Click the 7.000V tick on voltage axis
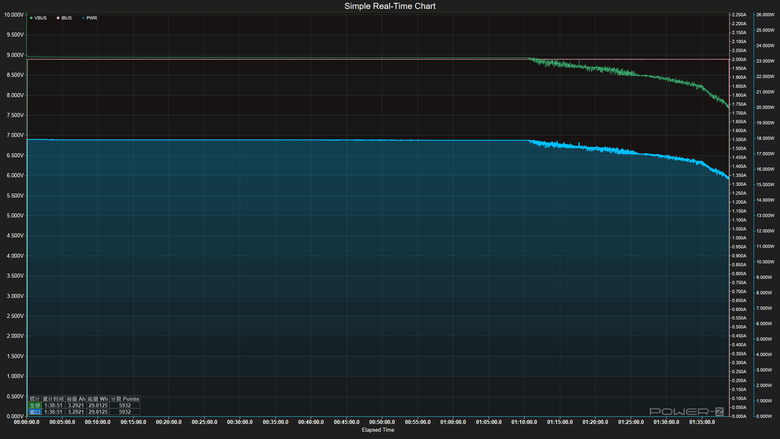The height and width of the screenshot is (439, 780). click(x=15, y=135)
